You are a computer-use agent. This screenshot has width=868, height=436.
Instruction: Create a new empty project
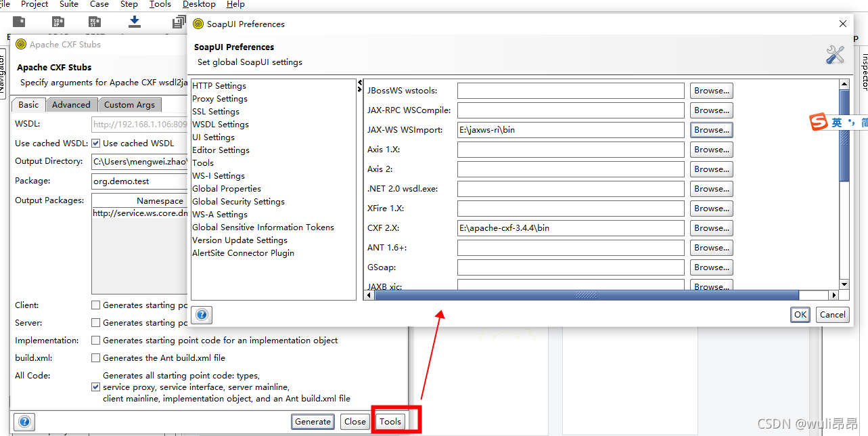click(x=19, y=21)
